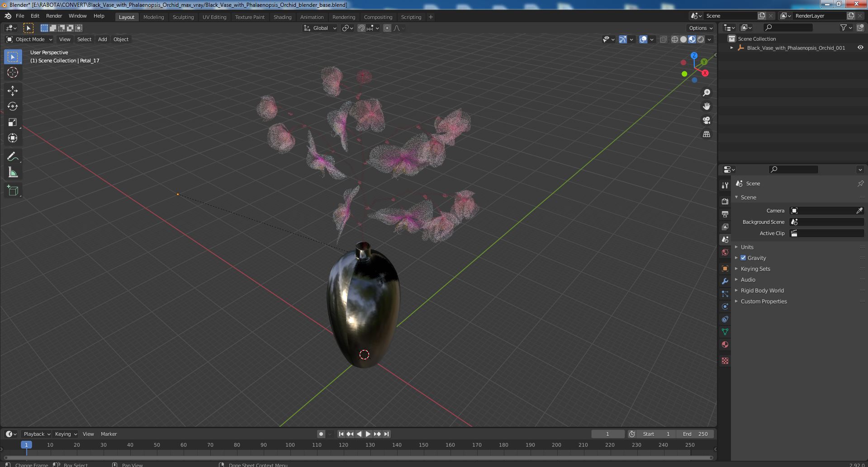Toggle X-ray display in viewport header
Image resolution: width=868 pixels, height=467 pixels.
point(664,39)
